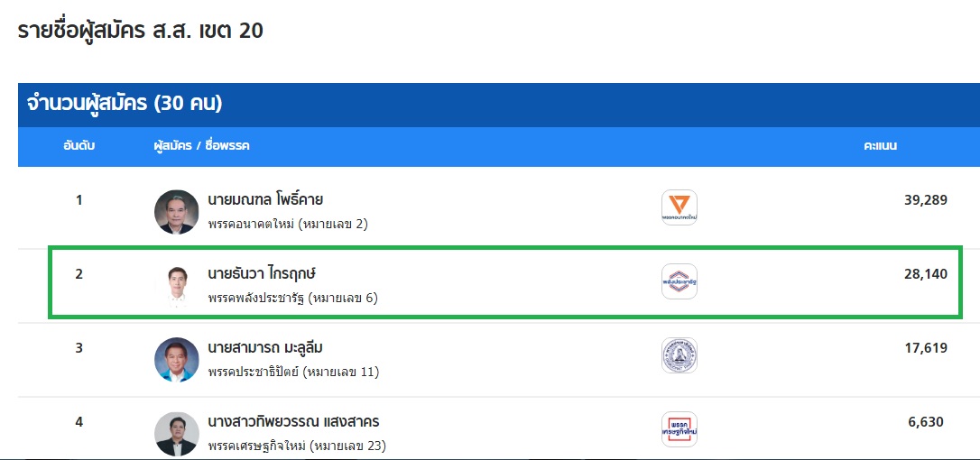Viewport: 980px width, 460px height.
Task: Click the score 39,289
Action: 925,200
